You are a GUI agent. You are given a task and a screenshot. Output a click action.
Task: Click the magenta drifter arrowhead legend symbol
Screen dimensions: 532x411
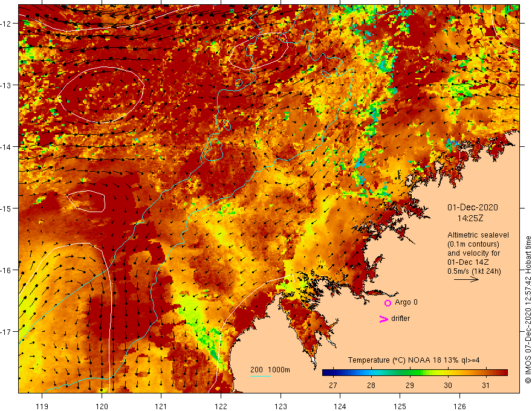coord(383,319)
